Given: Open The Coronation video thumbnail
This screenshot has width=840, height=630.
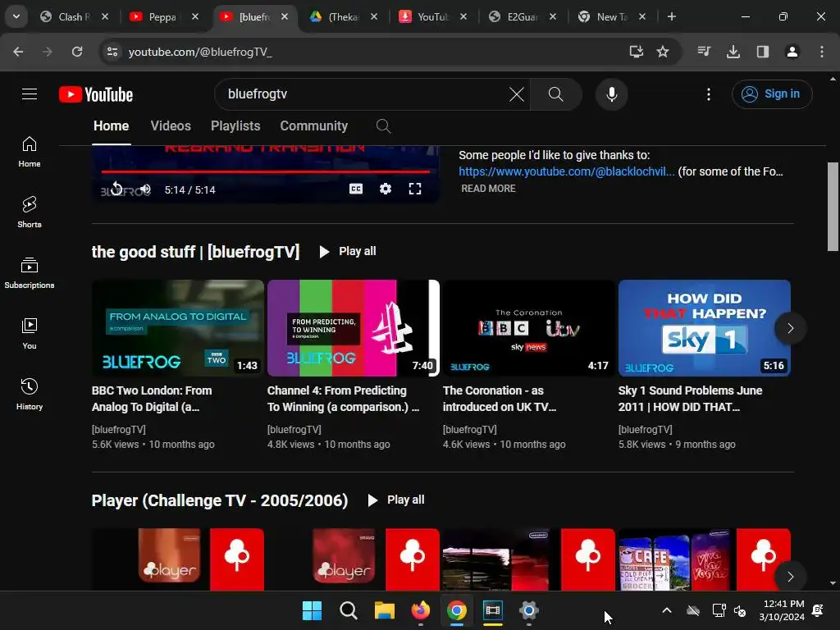Looking at the screenshot, I should (x=529, y=328).
